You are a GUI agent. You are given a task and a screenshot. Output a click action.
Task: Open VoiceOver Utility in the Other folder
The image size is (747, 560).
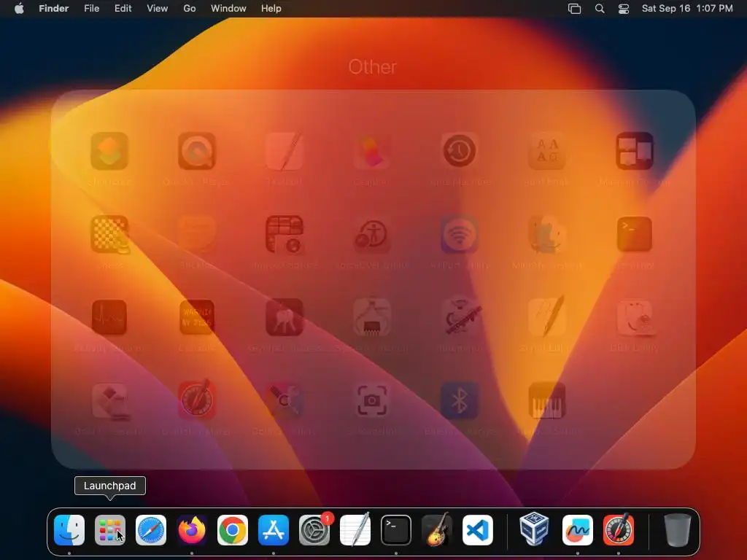click(371, 234)
